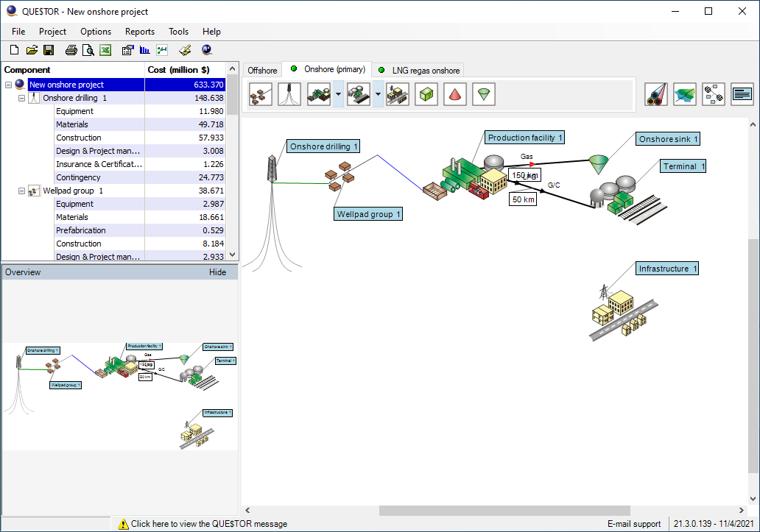This screenshot has width=760, height=532.
Task: Switch to LNG regas onshore tab
Action: point(418,70)
